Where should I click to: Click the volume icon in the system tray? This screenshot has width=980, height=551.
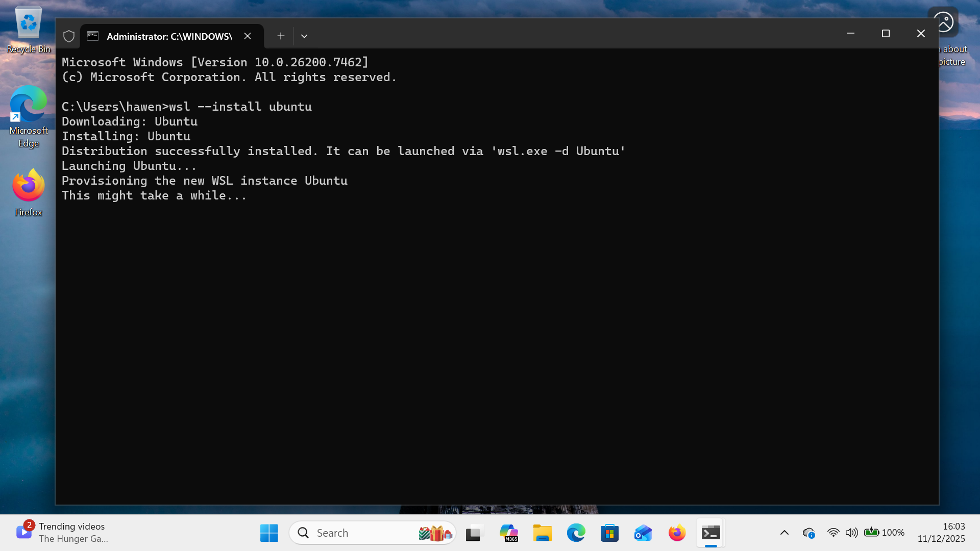851,532
